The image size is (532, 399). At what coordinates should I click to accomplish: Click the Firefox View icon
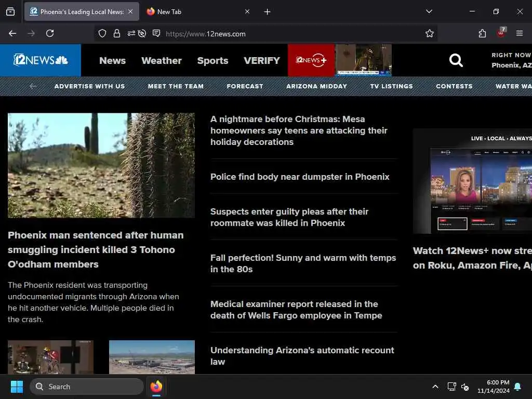click(10, 12)
